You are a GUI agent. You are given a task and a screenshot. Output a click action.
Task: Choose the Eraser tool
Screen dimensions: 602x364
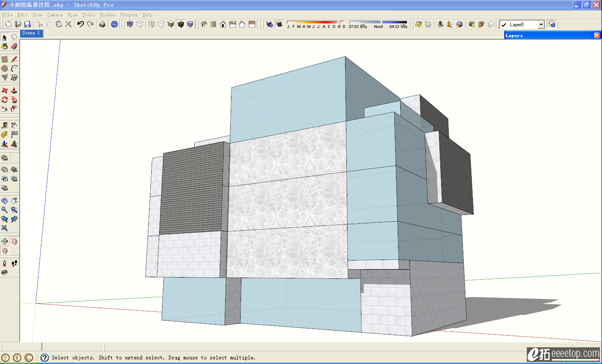point(14,46)
